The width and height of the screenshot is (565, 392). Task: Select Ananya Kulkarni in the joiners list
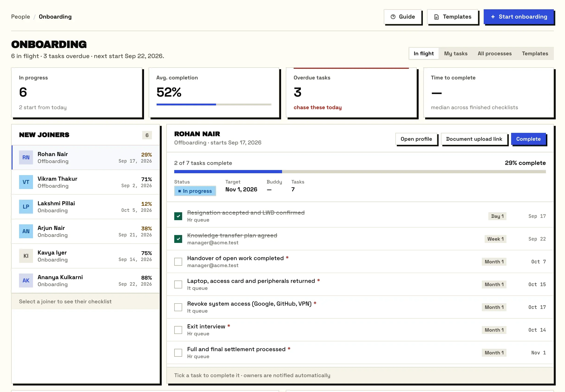(x=85, y=280)
